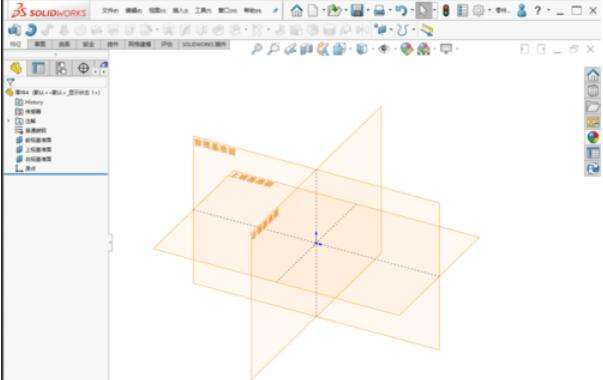The image size is (603, 380).
Task: Expand the Curves dropdown arrow
Action: pyautogui.click(x=413, y=30)
